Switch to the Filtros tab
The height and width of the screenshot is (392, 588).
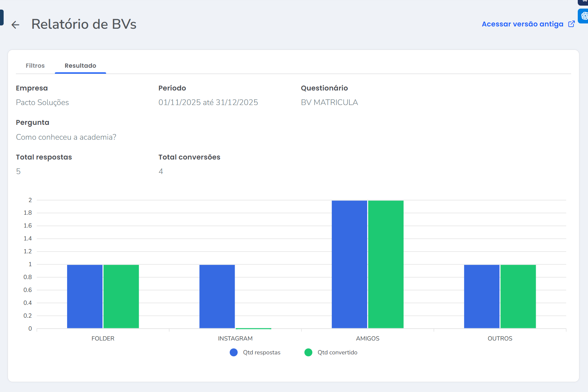(35, 66)
